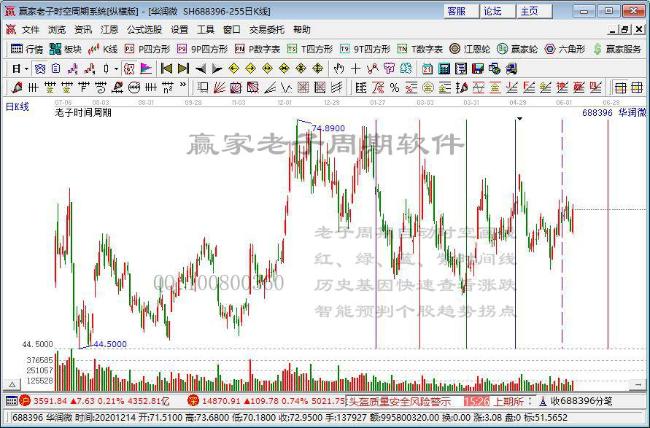Open the 江恩轮 Gann wheel tool
This screenshot has height=428, width=650.
(x=470, y=49)
